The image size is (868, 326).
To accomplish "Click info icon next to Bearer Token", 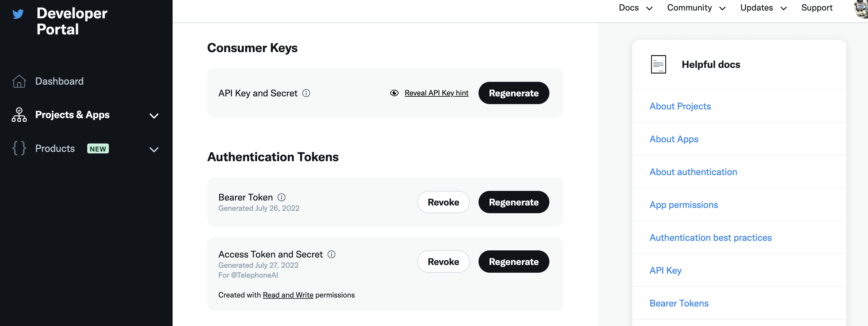I will click(x=281, y=197).
